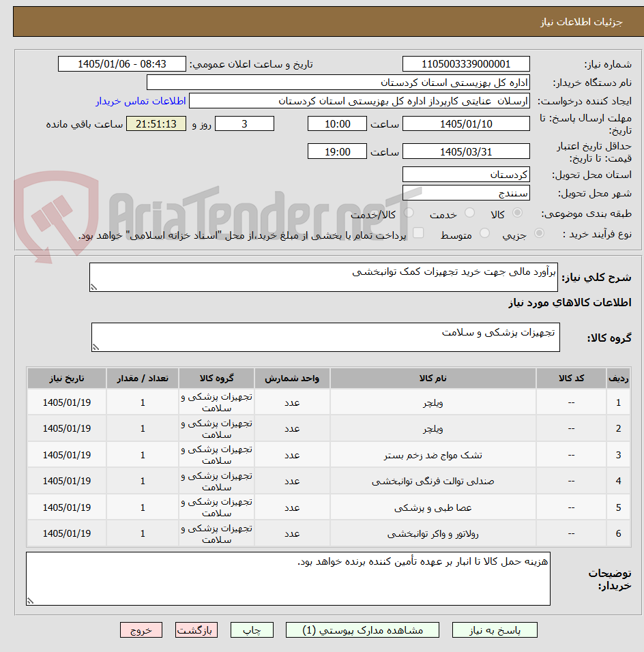This screenshot has height=652, width=644.
Task: Click the general need description textarea
Action: [x=323, y=277]
